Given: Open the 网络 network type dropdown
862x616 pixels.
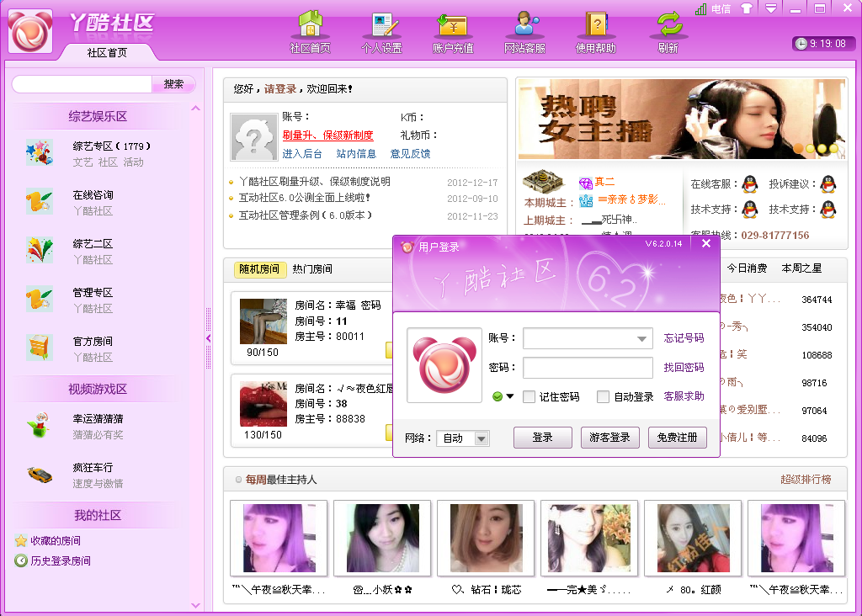Looking at the screenshot, I should coord(481,438).
